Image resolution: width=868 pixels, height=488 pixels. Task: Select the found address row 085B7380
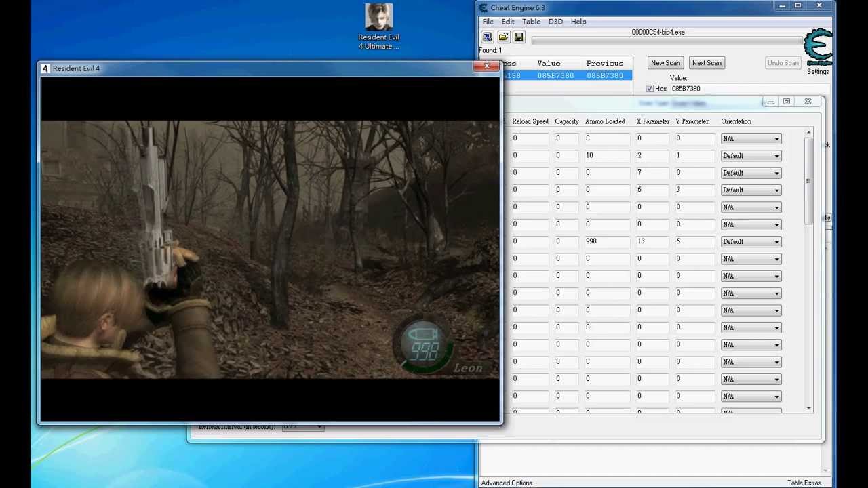[x=568, y=76]
